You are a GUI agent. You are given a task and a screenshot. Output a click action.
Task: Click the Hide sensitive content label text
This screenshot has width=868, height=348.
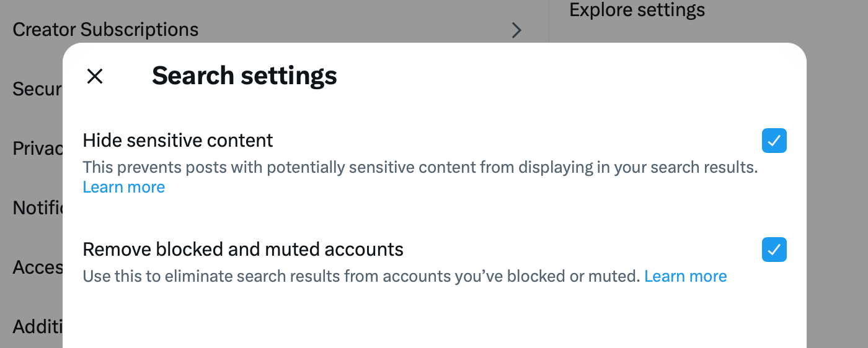[x=178, y=141]
